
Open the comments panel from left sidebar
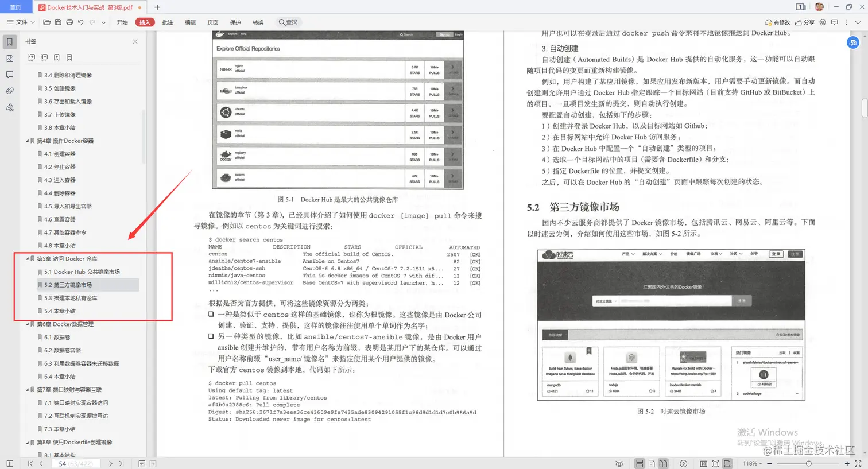click(9, 74)
